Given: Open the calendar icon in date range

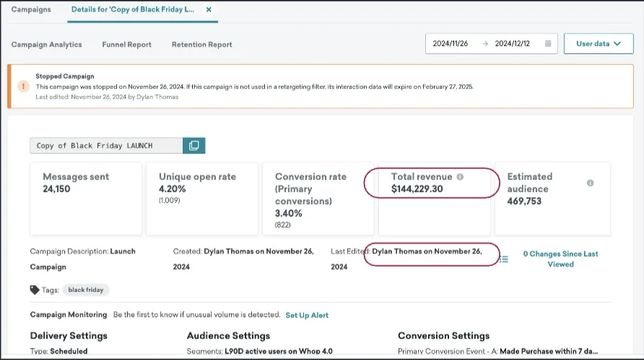Looking at the screenshot, I should tap(548, 43).
